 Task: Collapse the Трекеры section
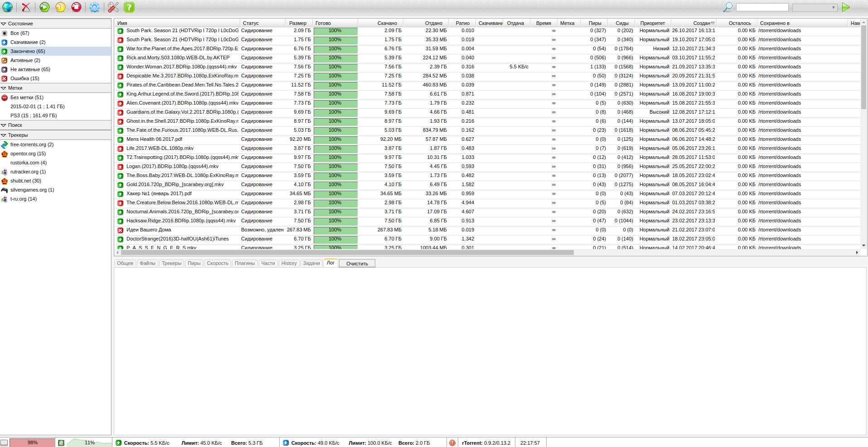(4, 135)
